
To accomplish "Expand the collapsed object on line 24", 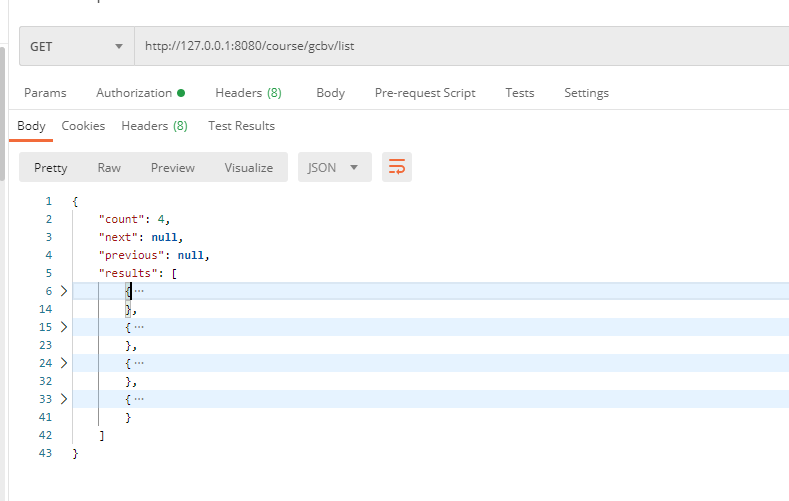I will (x=64, y=363).
